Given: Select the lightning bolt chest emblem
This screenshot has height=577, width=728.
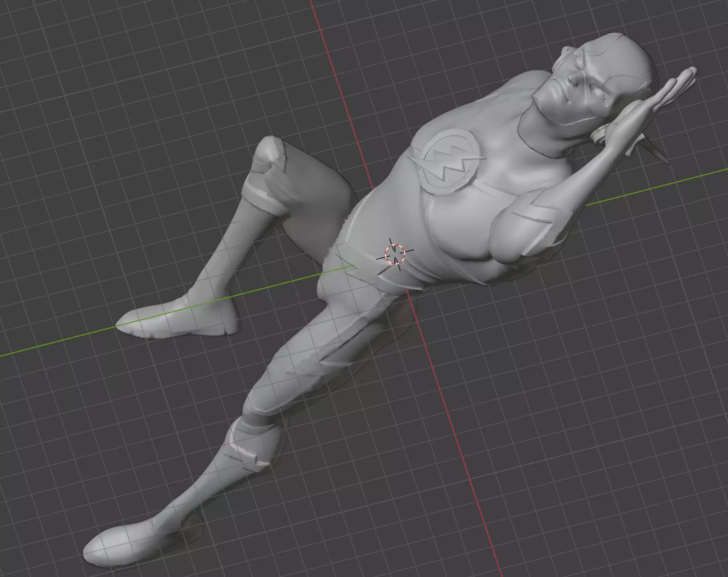Looking at the screenshot, I should tap(447, 162).
